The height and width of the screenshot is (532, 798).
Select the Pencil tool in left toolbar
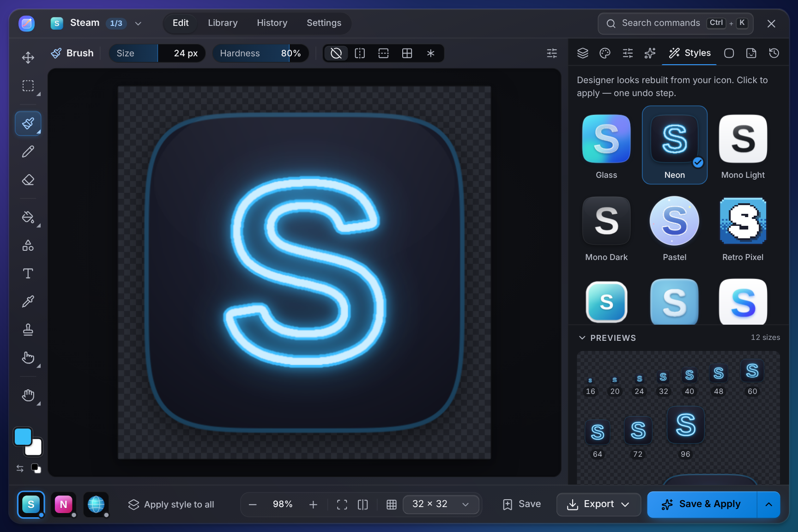pyautogui.click(x=28, y=151)
